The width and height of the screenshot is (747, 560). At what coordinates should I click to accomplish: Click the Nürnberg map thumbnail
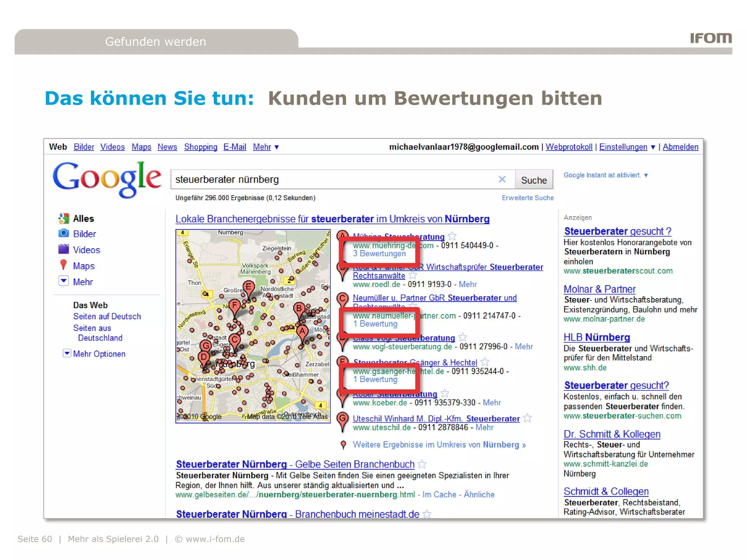coord(253,326)
